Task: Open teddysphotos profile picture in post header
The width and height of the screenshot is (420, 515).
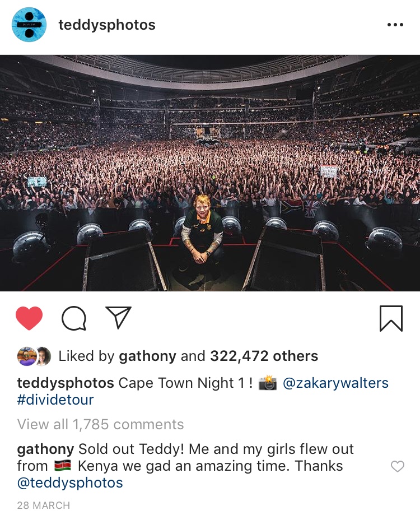Action: [x=29, y=25]
